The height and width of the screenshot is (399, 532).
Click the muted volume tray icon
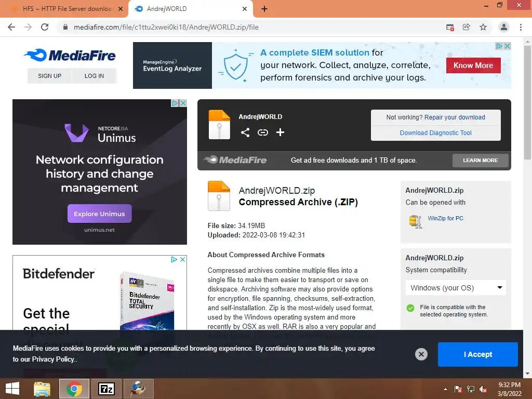click(483, 389)
